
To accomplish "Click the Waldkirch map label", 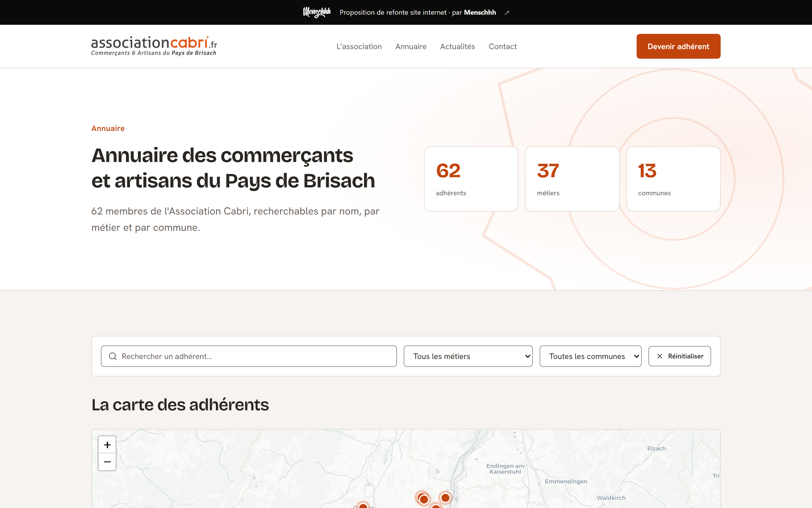I will [611, 498].
